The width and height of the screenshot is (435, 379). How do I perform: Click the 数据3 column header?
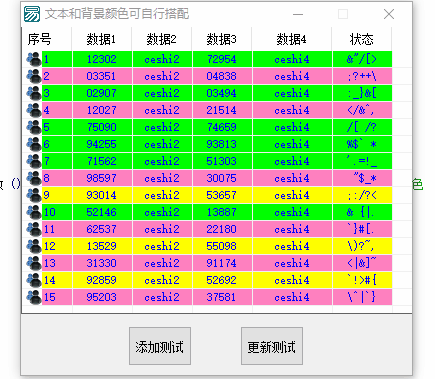coord(221,39)
